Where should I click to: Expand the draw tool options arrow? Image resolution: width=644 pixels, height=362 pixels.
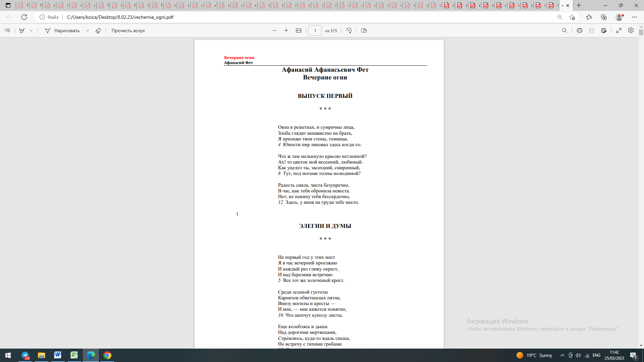(x=88, y=31)
